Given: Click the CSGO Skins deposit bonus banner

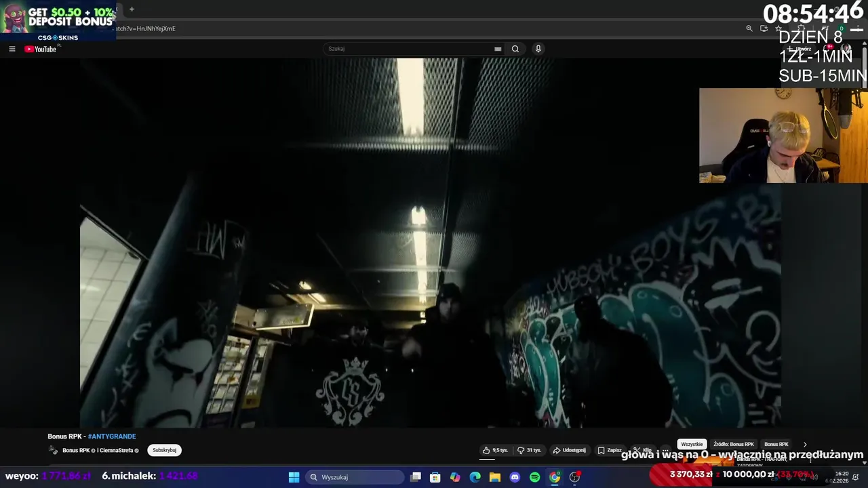Looking at the screenshot, I should click(58, 20).
